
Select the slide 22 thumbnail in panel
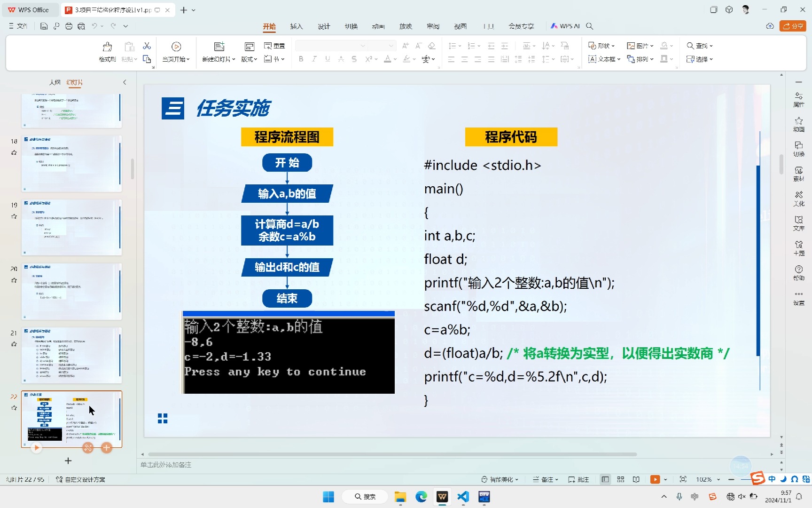(71, 419)
